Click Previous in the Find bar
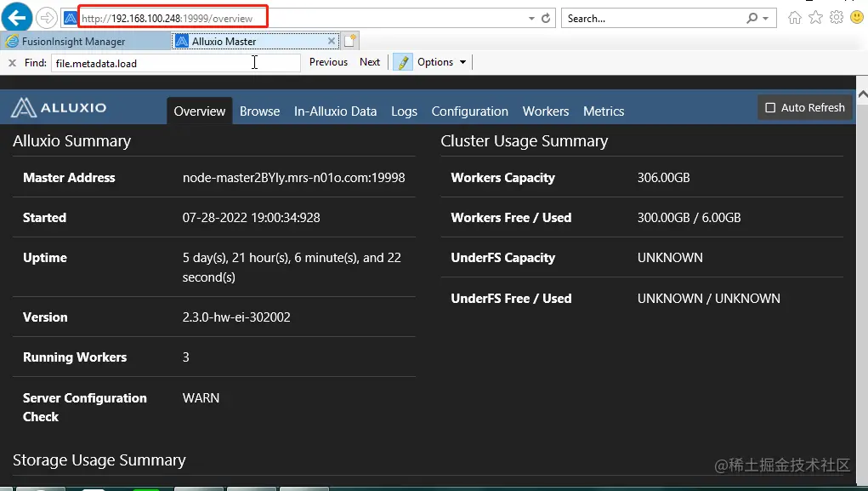868x491 pixels. click(328, 62)
